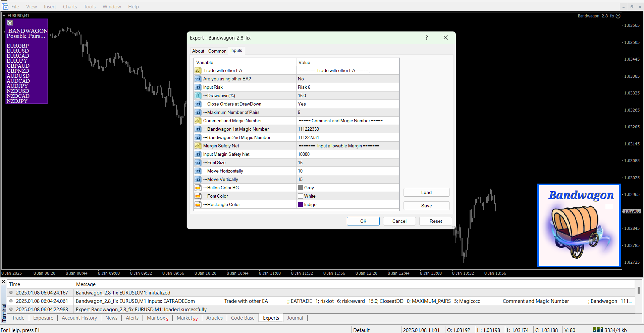Click the help question mark in dialog title
Image resolution: width=644 pixels, height=333 pixels.
[x=426, y=38]
